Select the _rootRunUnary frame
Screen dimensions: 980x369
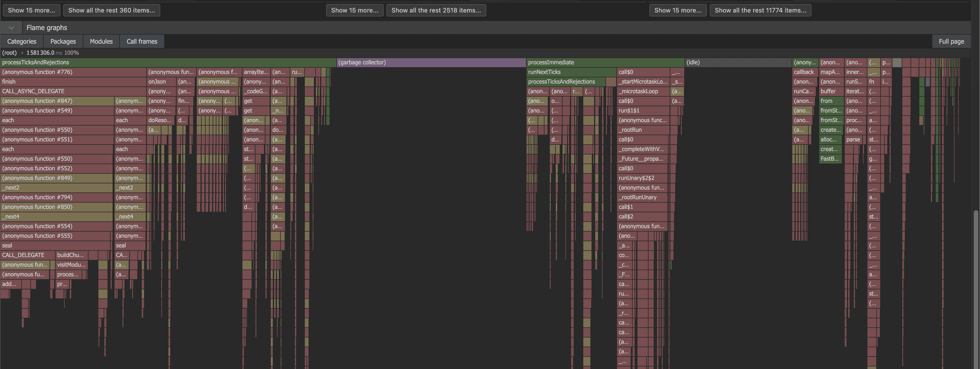643,198
